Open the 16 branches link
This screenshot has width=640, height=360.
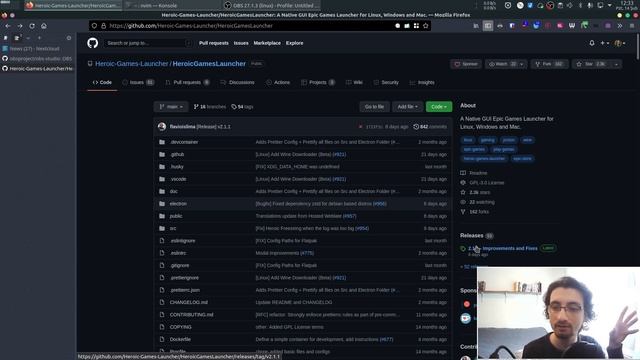pyautogui.click(x=209, y=107)
